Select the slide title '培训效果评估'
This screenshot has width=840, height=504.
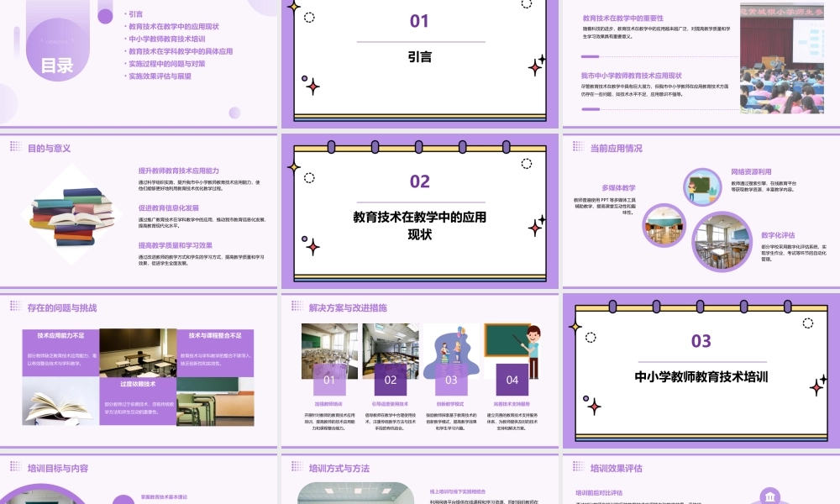[616, 468]
